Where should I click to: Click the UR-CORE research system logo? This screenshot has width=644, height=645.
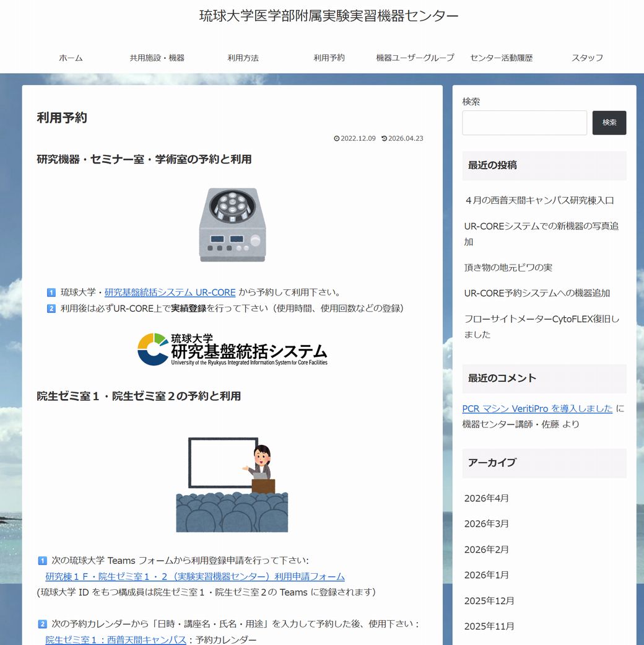click(232, 349)
